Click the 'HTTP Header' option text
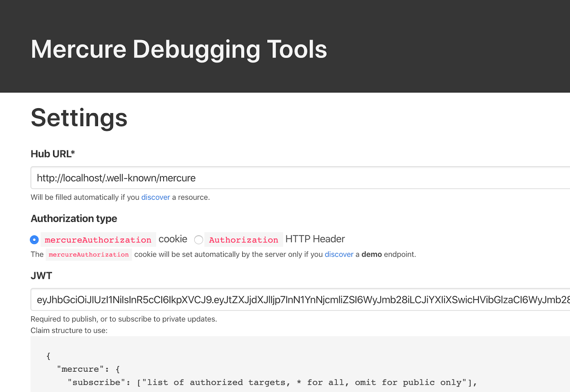This screenshot has width=570, height=392. 315,239
